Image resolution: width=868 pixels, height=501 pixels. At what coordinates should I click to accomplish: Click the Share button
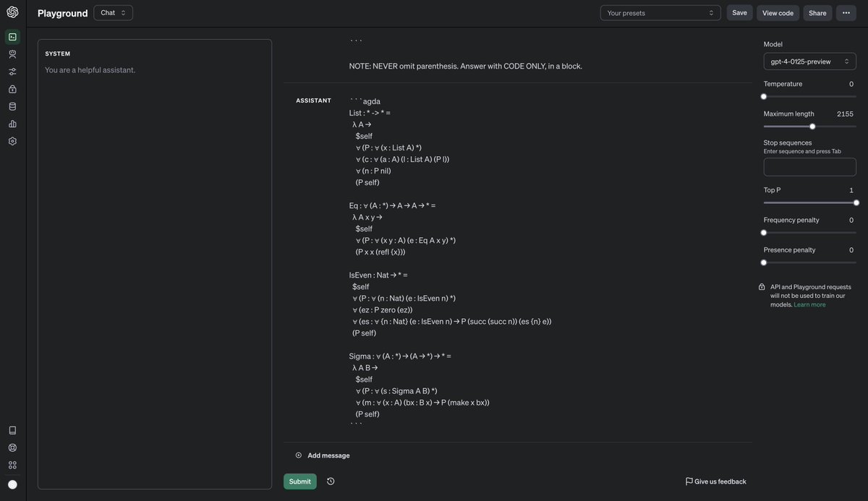coord(817,13)
